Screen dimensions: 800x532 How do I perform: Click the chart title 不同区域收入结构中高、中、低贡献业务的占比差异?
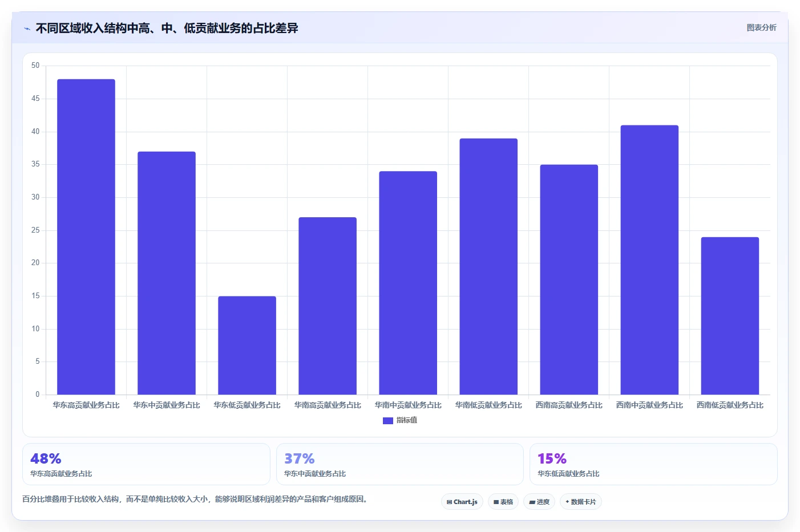coord(167,28)
